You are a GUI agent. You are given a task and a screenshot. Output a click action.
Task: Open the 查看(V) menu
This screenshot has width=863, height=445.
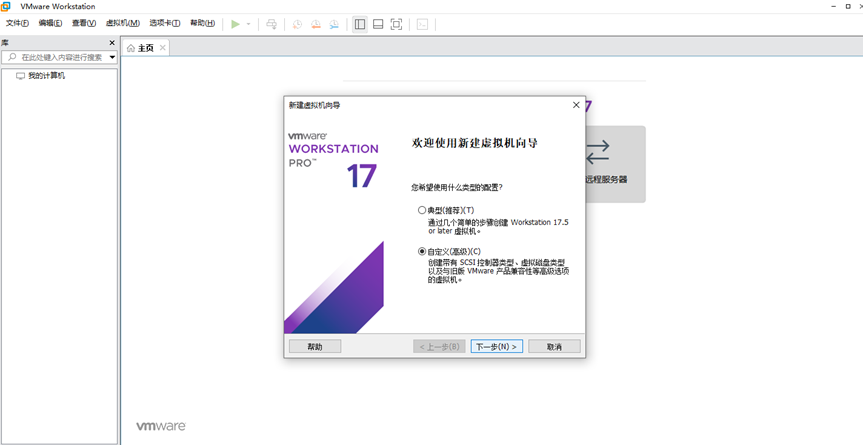[x=84, y=23]
